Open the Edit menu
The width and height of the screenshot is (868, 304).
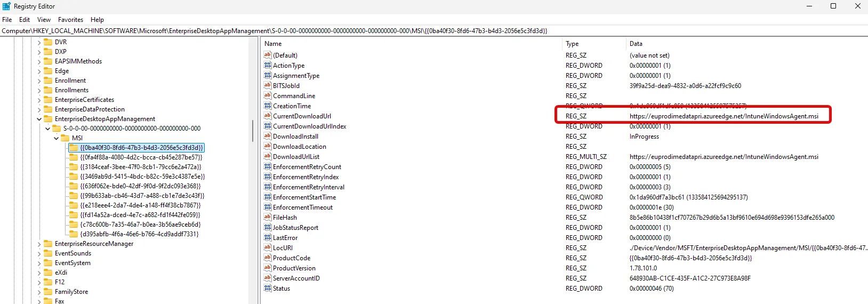[x=25, y=19]
